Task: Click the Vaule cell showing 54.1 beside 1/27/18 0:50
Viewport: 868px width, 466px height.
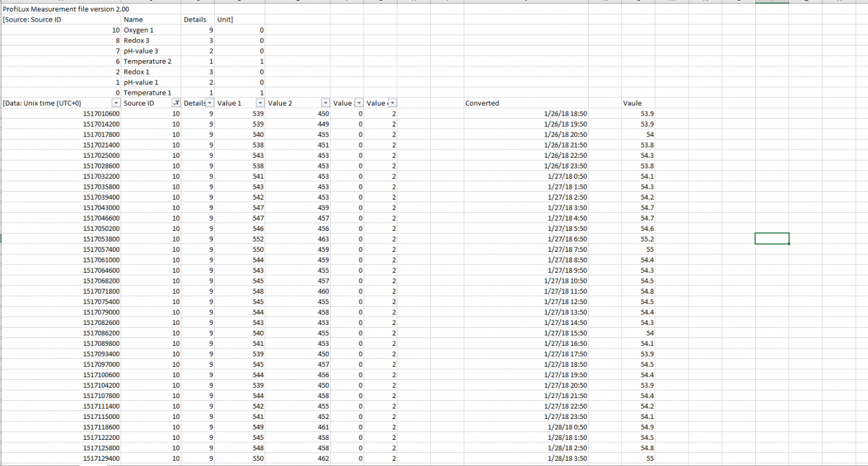Action: (x=638, y=177)
